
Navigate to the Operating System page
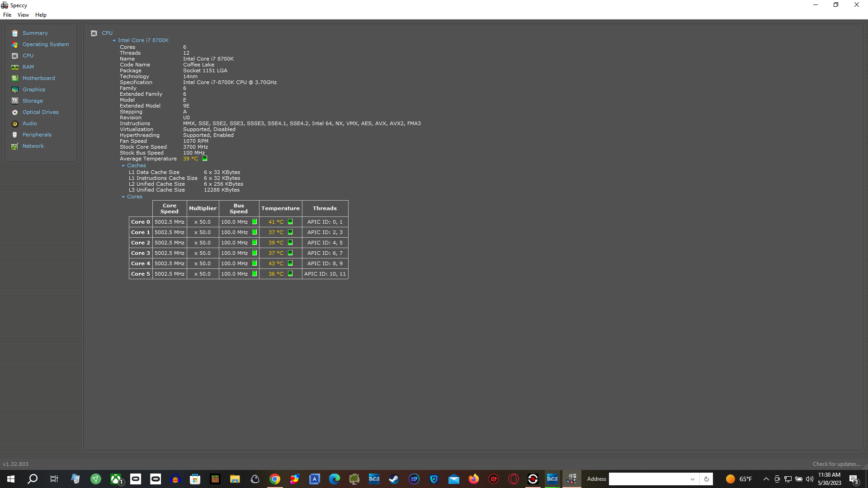[x=46, y=44]
